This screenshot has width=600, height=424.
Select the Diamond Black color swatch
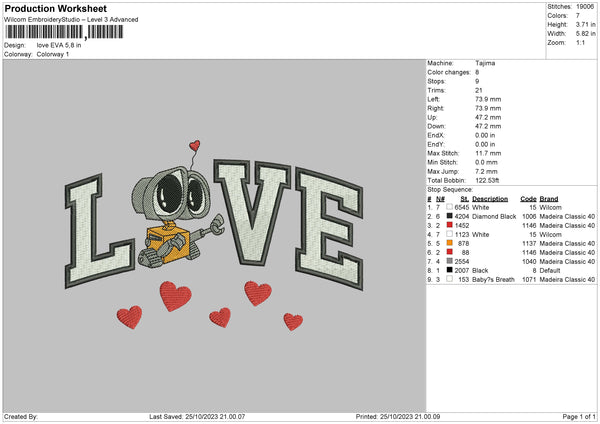pyautogui.click(x=450, y=216)
